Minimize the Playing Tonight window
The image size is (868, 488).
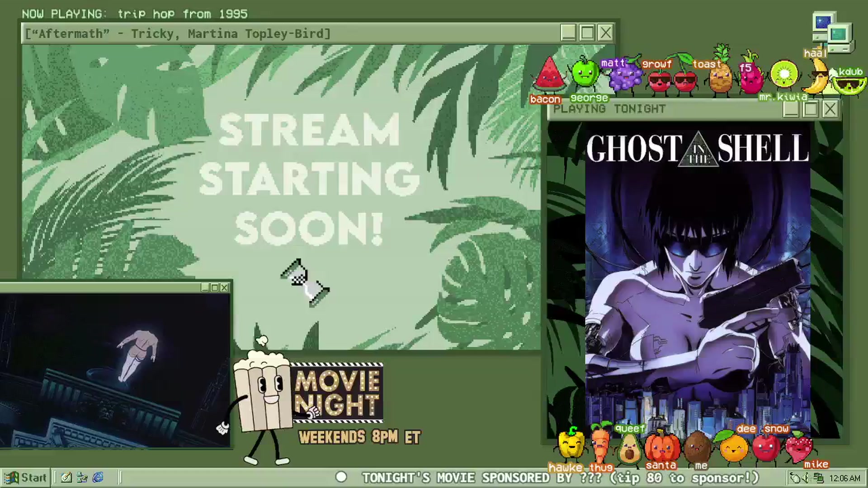[791, 109]
